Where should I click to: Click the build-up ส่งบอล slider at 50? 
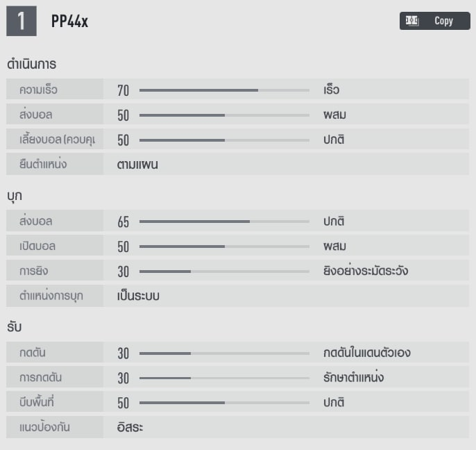224,115
